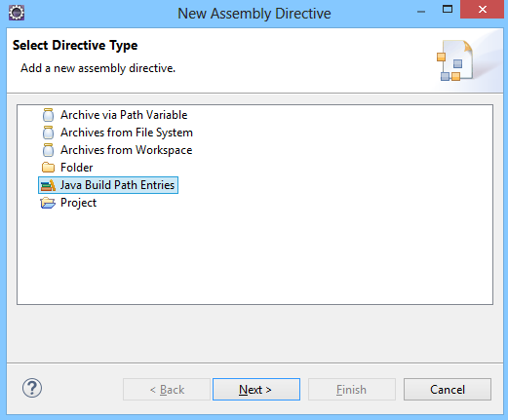The image size is (508, 420).
Task: Click the Java Build Path Entries books icon
Action: (48, 185)
